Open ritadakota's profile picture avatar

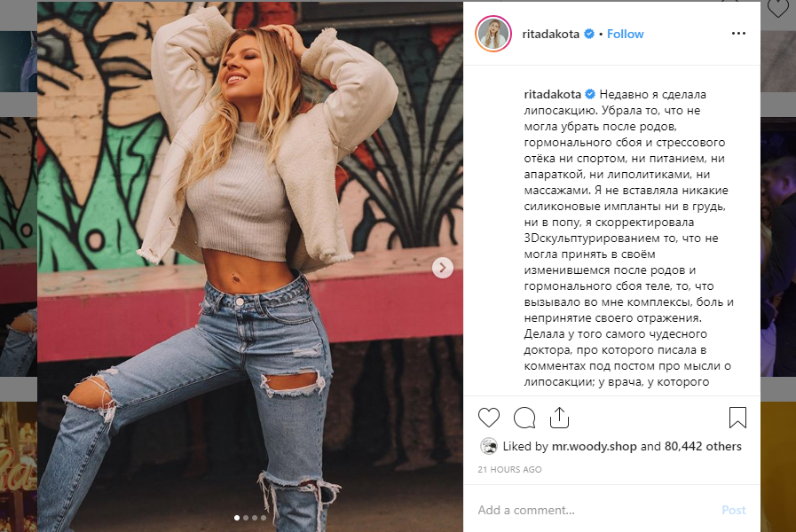[x=493, y=34]
